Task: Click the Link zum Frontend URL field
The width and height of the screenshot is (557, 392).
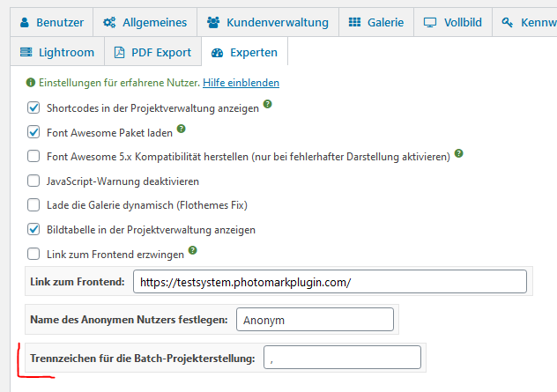Action: point(330,282)
